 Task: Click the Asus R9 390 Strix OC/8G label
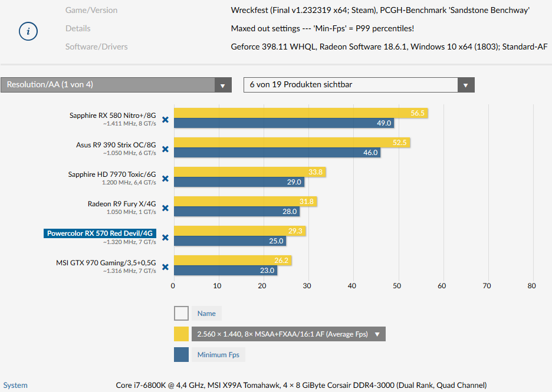(116, 145)
